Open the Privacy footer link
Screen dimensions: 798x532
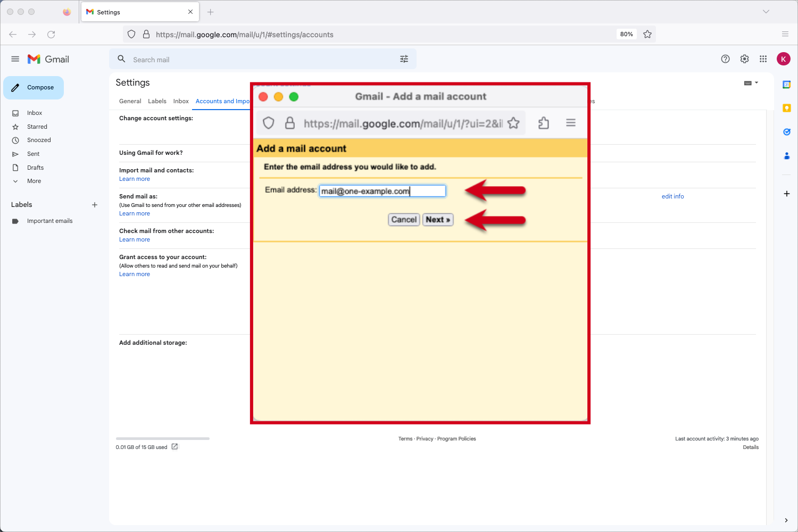(425, 439)
